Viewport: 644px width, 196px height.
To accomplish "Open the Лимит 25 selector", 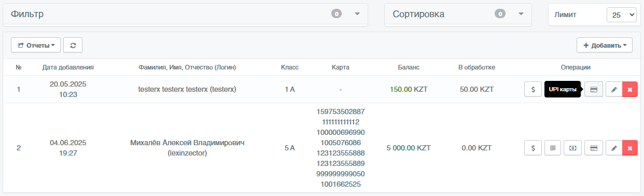I will tap(621, 15).
